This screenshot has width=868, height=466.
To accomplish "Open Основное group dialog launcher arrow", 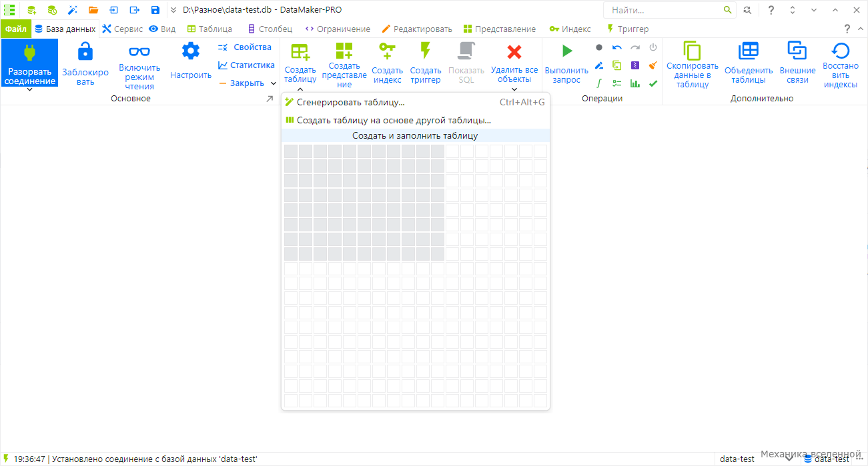I will (270, 99).
